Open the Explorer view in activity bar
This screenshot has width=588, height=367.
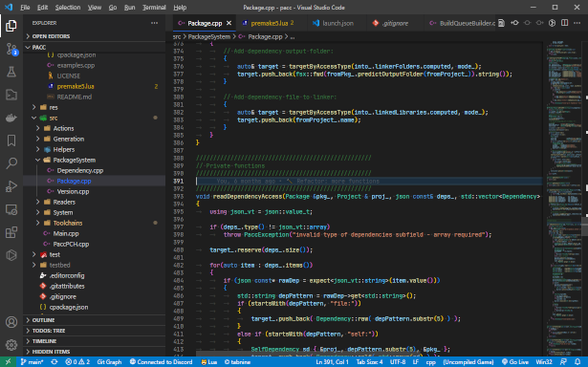coord(11,26)
